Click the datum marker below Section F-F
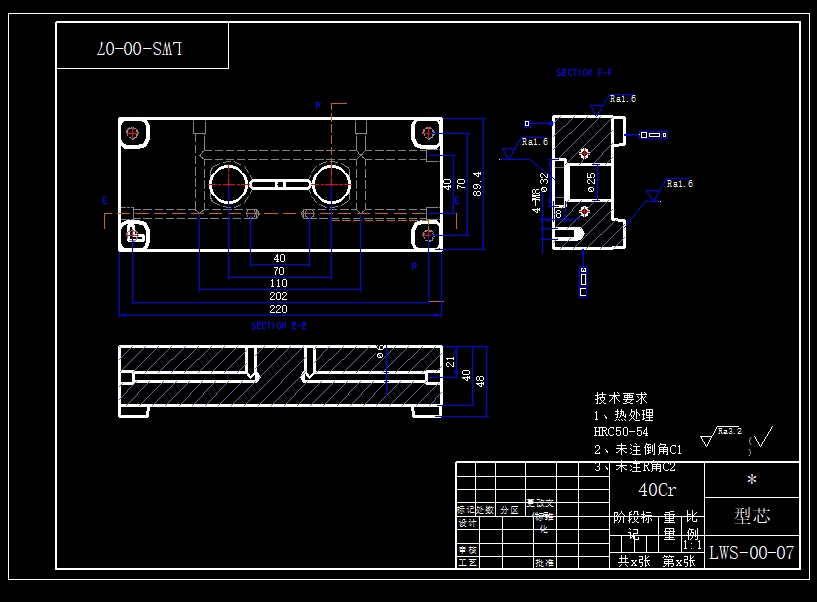 583,281
